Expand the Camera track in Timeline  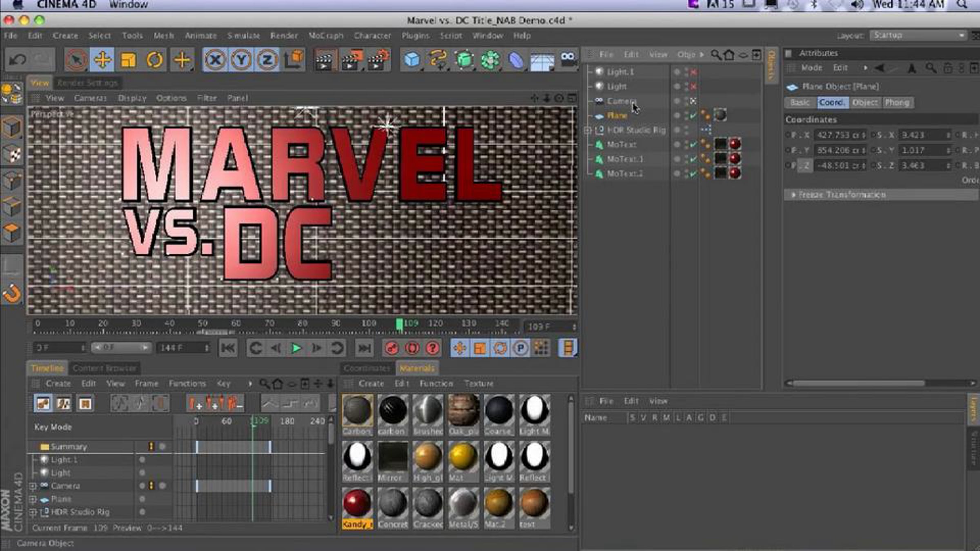coord(33,486)
